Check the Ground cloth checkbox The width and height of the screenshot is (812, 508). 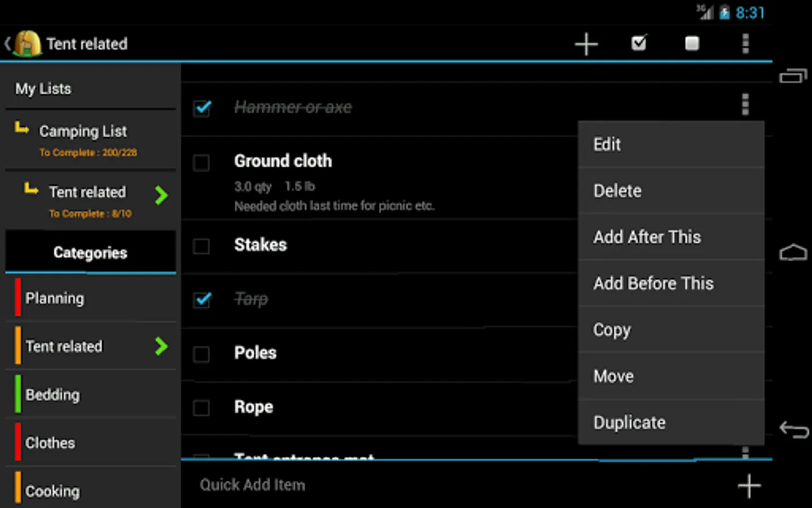[201, 163]
